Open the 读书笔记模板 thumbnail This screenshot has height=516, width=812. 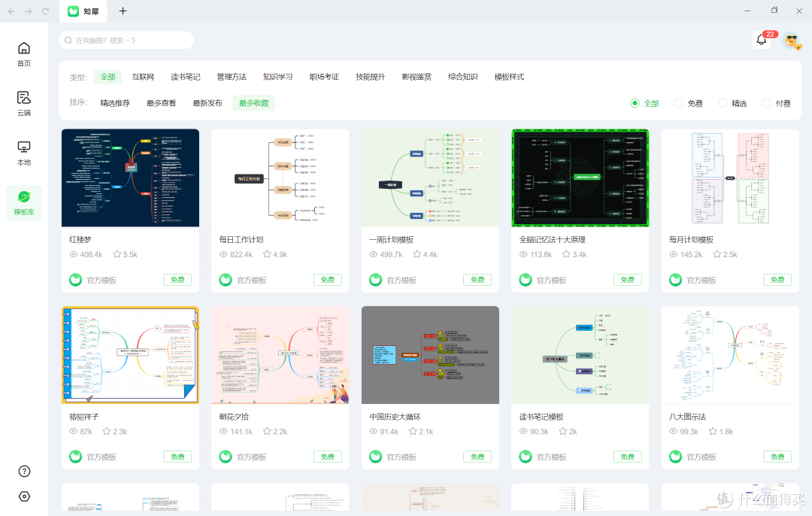pyautogui.click(x=580, y=355)
